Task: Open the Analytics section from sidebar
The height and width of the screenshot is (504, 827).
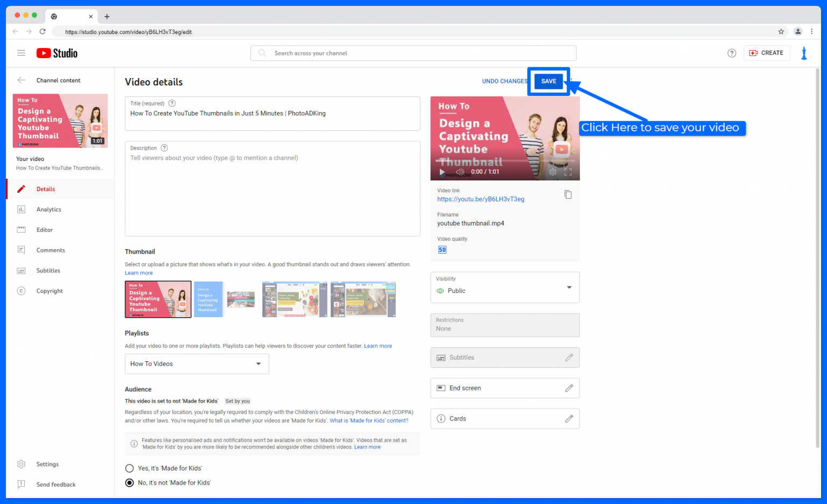Action: (48, 209)
